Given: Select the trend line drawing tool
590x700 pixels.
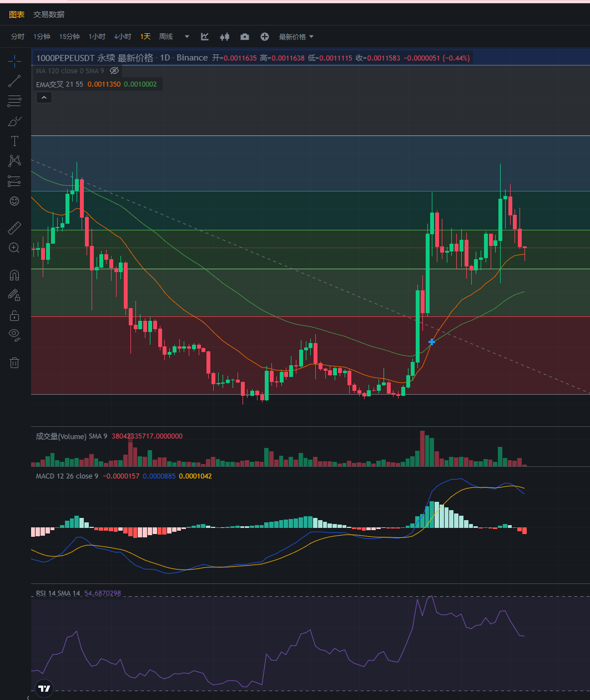Looking at the screenshot, I should coord(14,82).
